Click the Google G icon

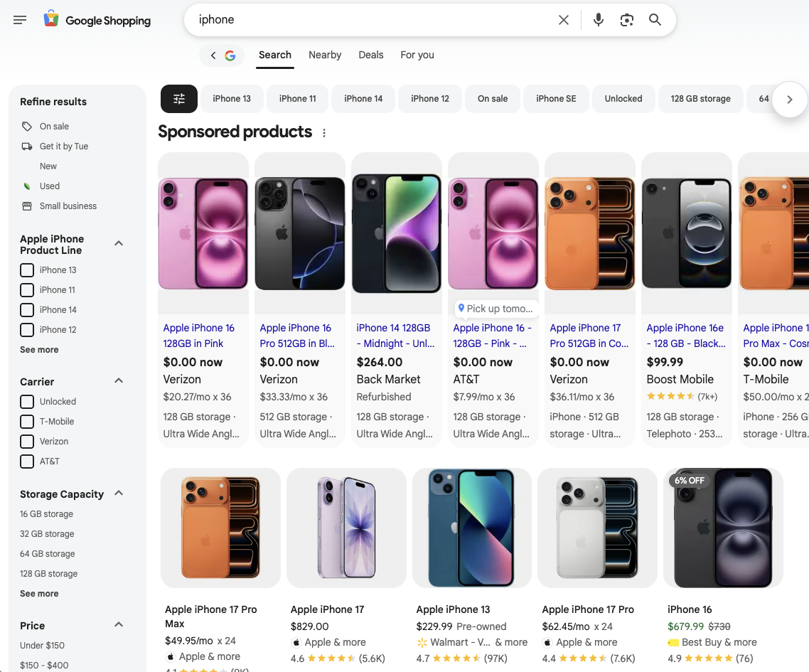click(230, 55)
